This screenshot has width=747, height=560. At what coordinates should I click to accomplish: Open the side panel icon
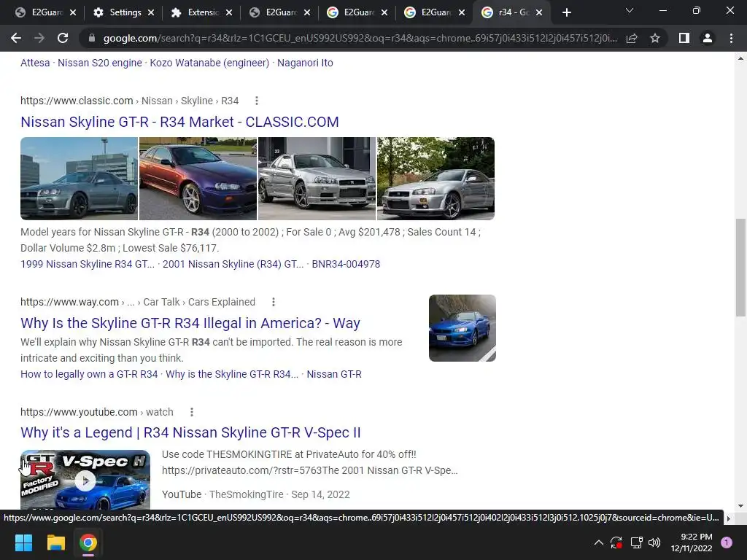[x=684, y=38]
